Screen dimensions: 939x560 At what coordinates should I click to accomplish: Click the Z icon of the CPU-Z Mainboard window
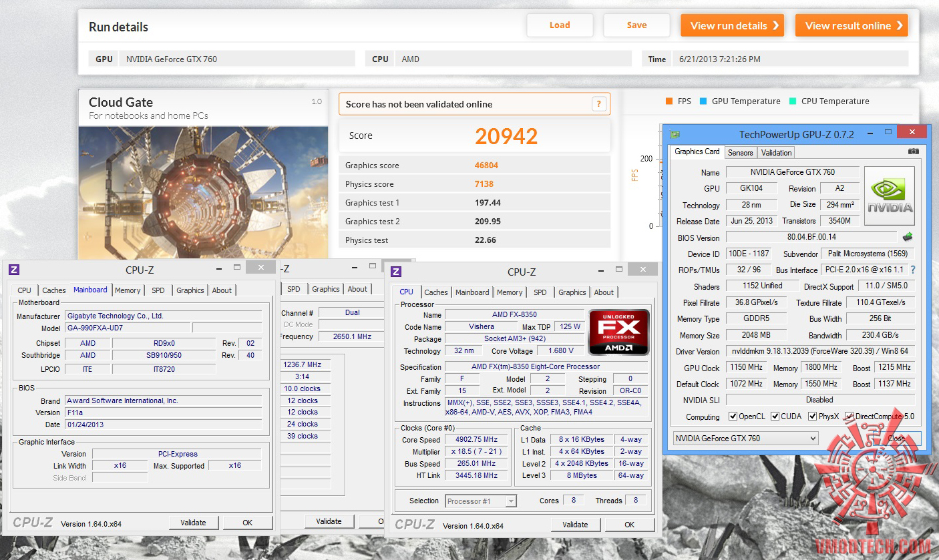click(x=14, y=270)
